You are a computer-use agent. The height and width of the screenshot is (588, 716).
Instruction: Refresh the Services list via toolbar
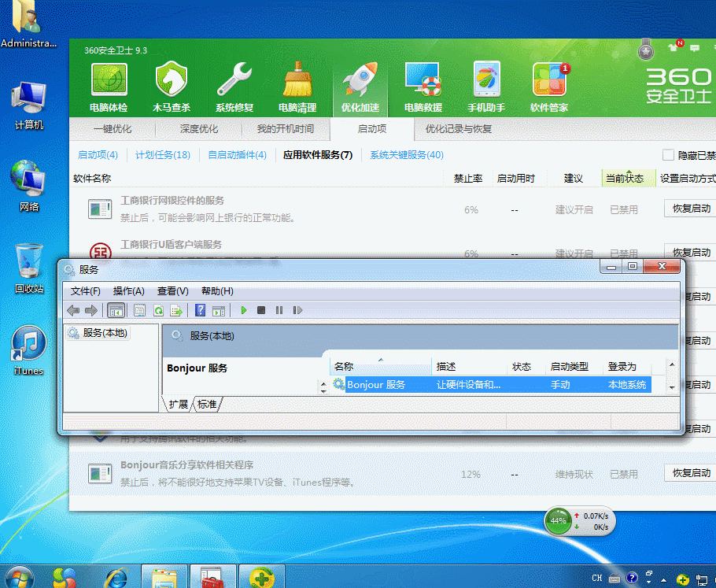coord(158,311)
